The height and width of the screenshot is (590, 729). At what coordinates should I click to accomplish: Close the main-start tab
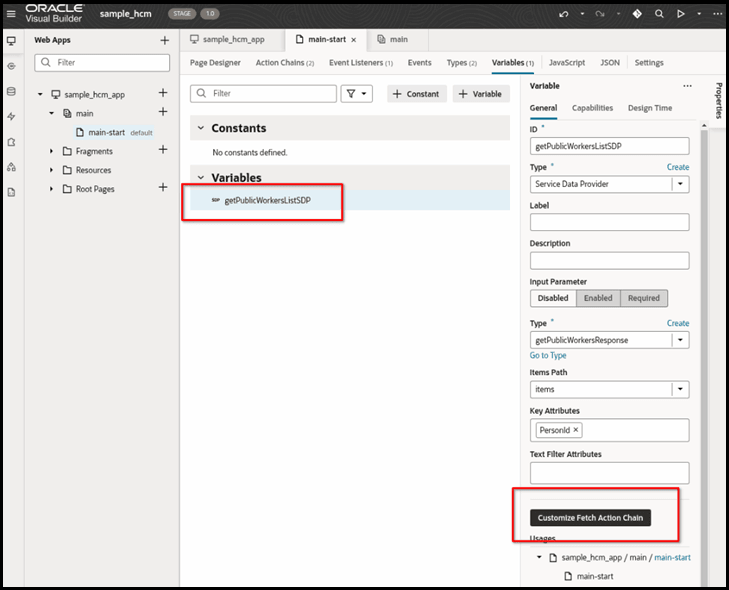354,40
